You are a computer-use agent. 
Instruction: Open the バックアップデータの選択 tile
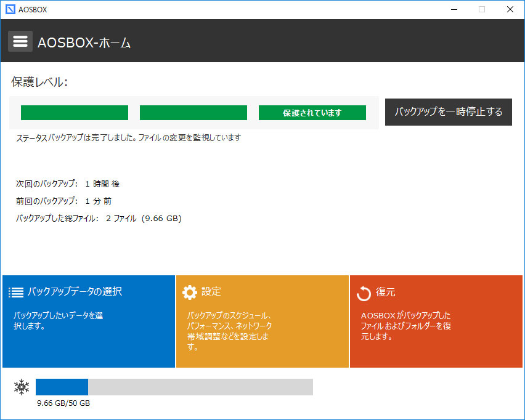[89, 321]
